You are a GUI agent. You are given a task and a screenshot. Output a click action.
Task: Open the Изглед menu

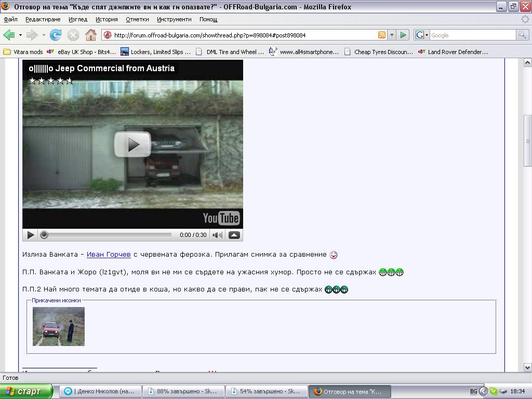click(78, 19)
